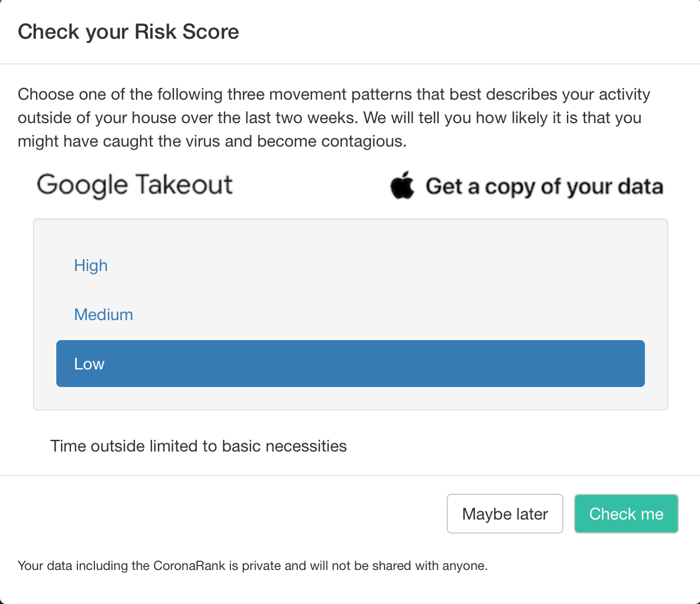Choose the Medium movement pattern
This screenshot has height=604, width=700.
click(104, 315)
